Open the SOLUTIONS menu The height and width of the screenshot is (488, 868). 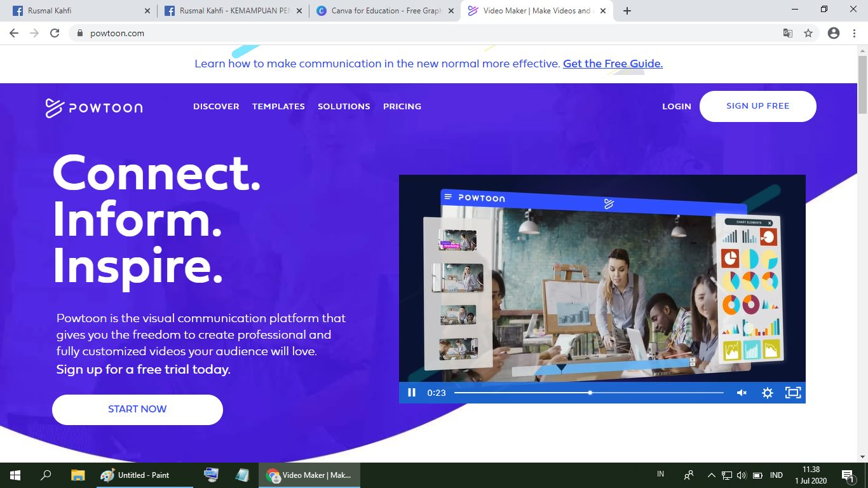[x=344, y=107]
